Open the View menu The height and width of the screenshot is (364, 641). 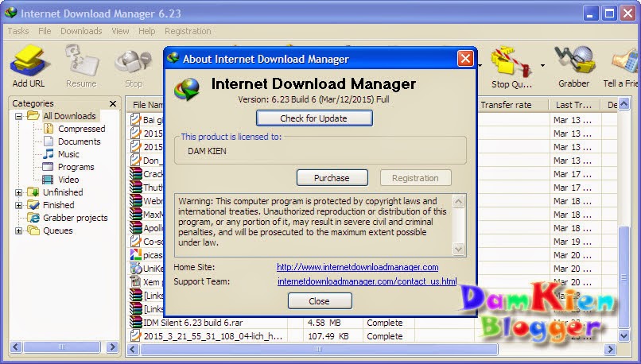tap(120, 31)
